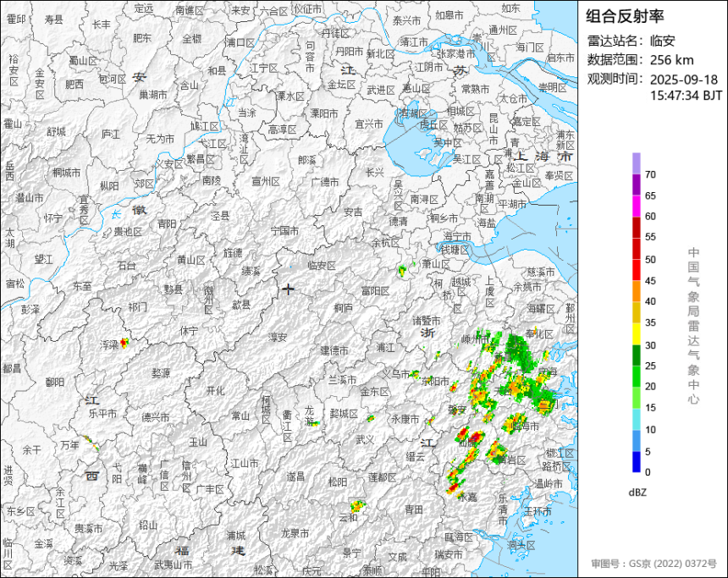The height and width of the screenshot is (578, 728).
Task: Click the 45-50 dBZ red legend swatch
Action: (636, 270)
